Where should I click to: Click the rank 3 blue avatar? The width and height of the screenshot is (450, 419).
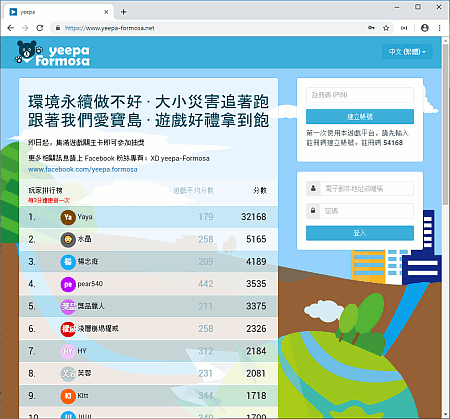pyautogui.click(x=68, y=262)
